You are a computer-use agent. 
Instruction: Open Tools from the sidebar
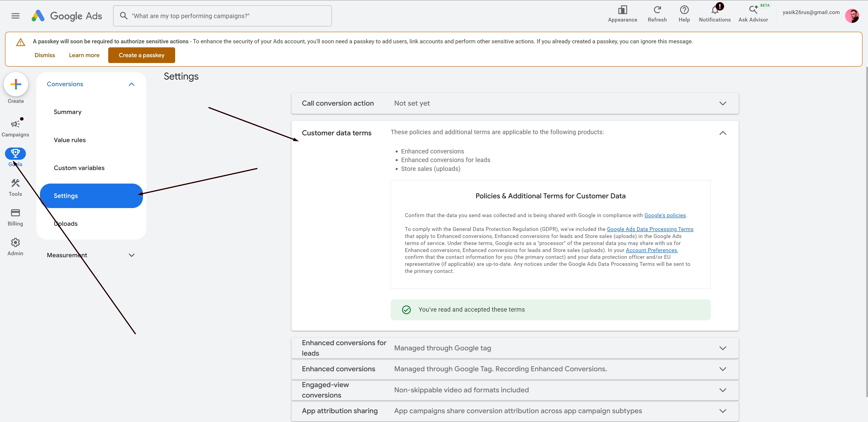[x=15, y=187]
